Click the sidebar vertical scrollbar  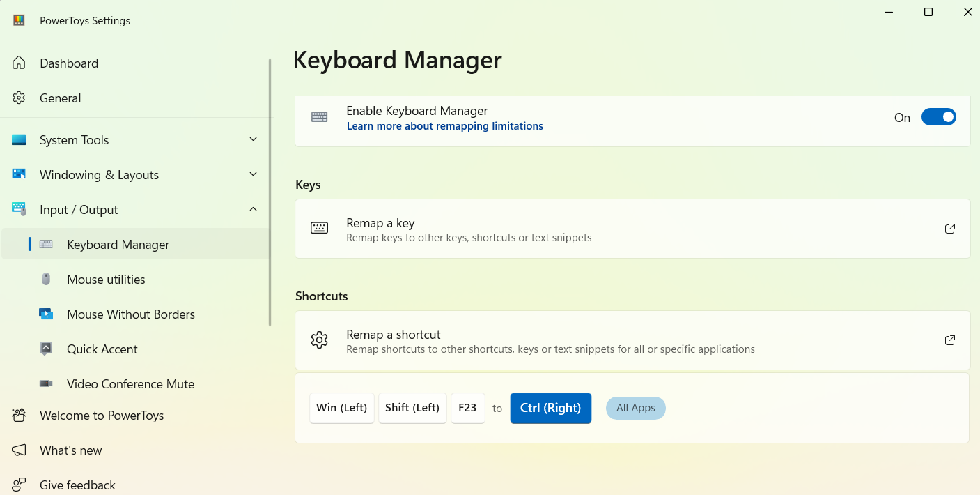click(x=270, y=192)
